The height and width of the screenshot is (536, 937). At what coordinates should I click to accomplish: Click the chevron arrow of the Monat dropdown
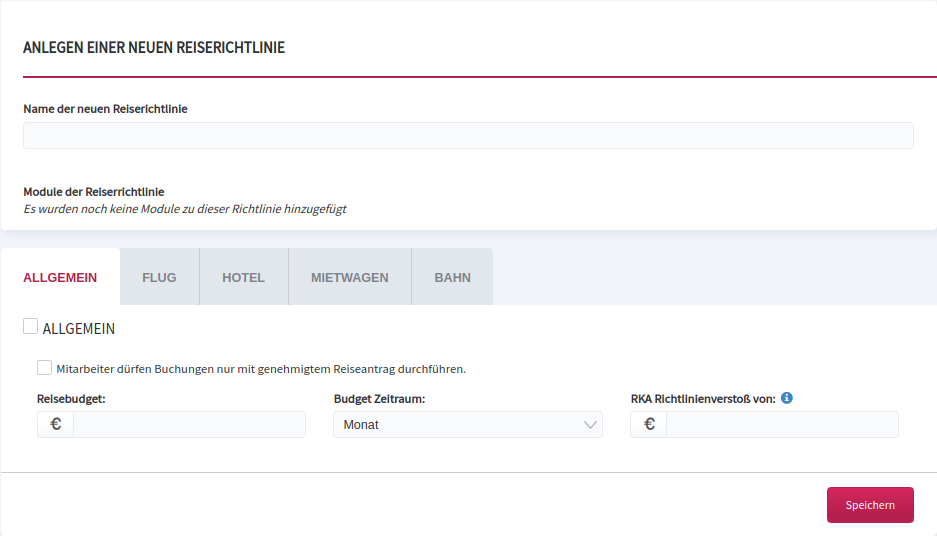pyautogui.click(x=590, y=425)
